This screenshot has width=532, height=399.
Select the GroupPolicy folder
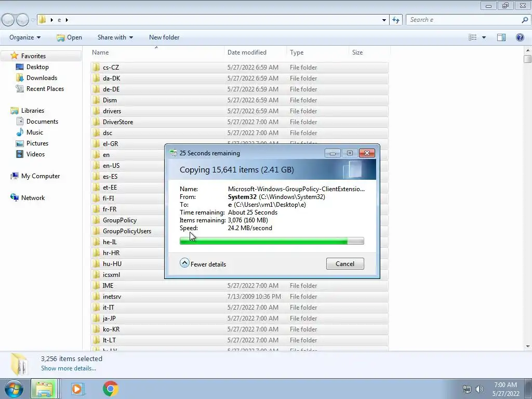pos(119,220)
